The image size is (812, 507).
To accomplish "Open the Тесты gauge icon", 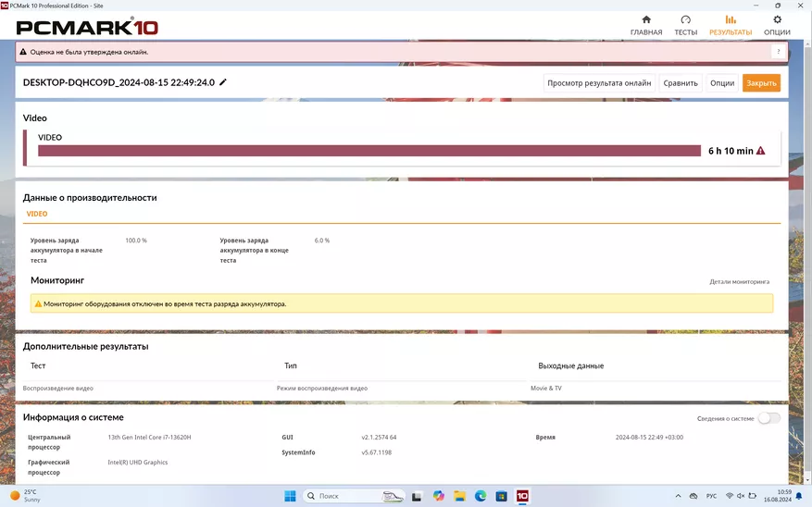I will [686, 19].
